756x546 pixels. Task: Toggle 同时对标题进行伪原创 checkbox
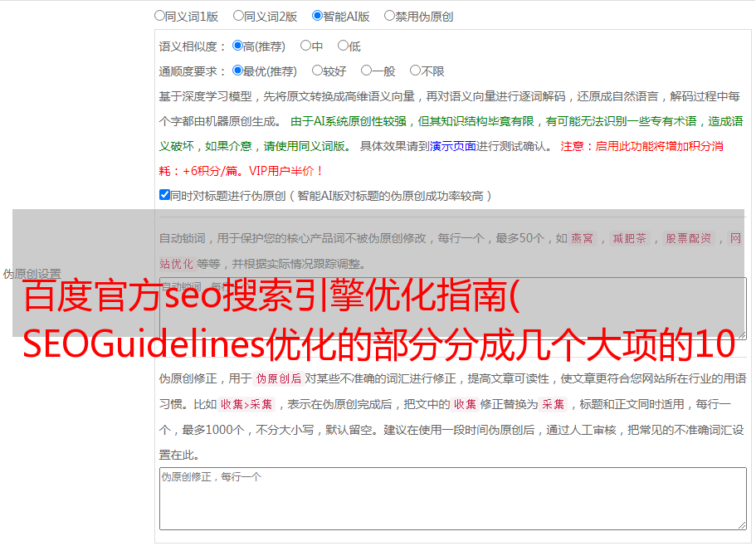[x=164, y=195]
